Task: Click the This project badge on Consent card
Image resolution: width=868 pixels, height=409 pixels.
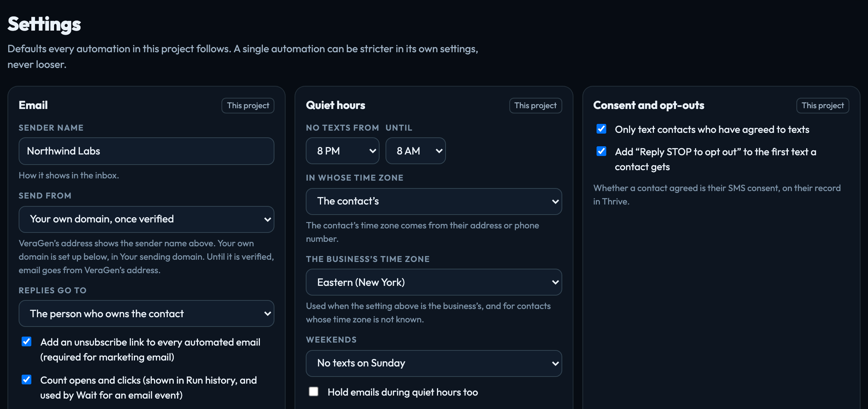Action: point(823,106)
